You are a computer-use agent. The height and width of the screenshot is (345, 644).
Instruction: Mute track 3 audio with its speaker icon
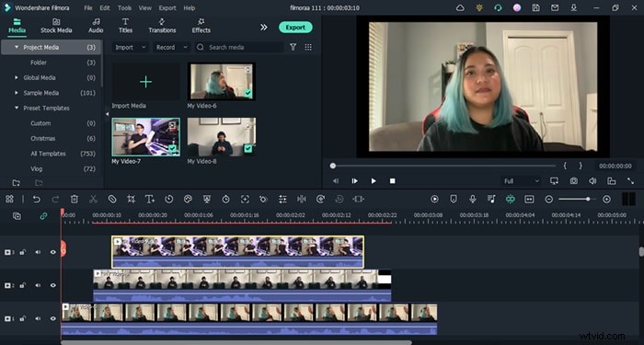[x=38, y=252]
